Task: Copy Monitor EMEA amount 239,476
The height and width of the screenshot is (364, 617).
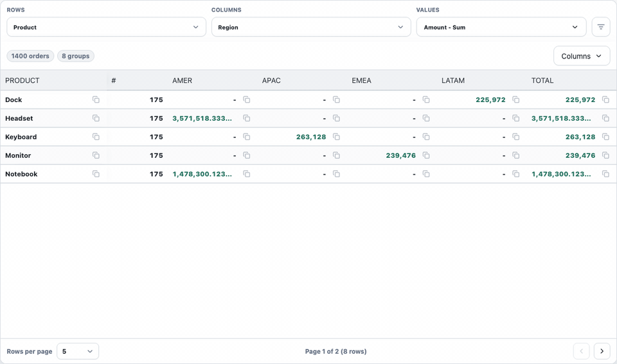Action: pos(426,155)
